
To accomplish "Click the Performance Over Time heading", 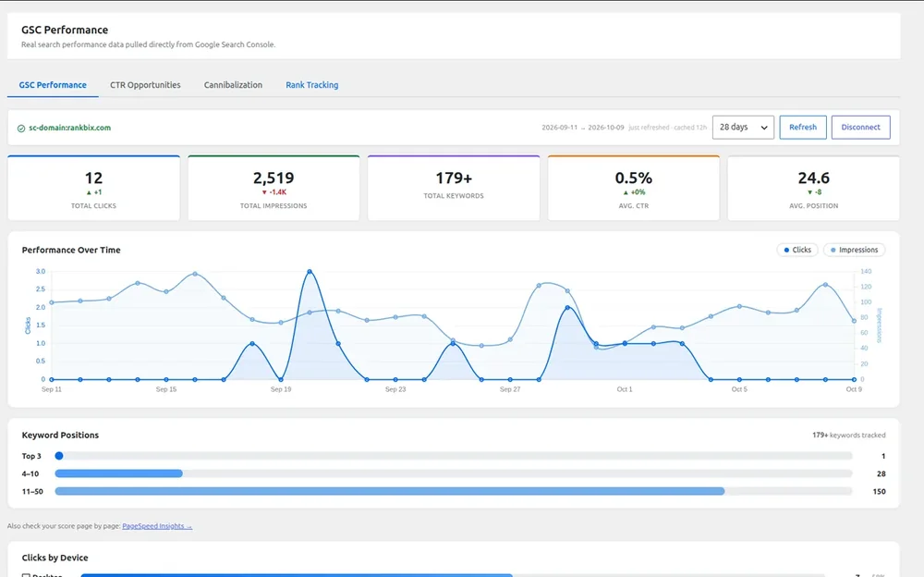I will [71, 251].
